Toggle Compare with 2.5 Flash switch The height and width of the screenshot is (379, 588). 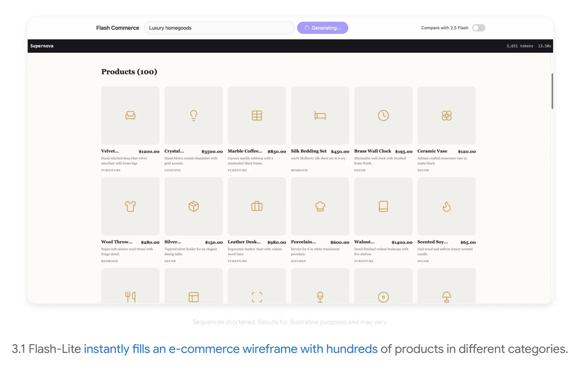478,28
